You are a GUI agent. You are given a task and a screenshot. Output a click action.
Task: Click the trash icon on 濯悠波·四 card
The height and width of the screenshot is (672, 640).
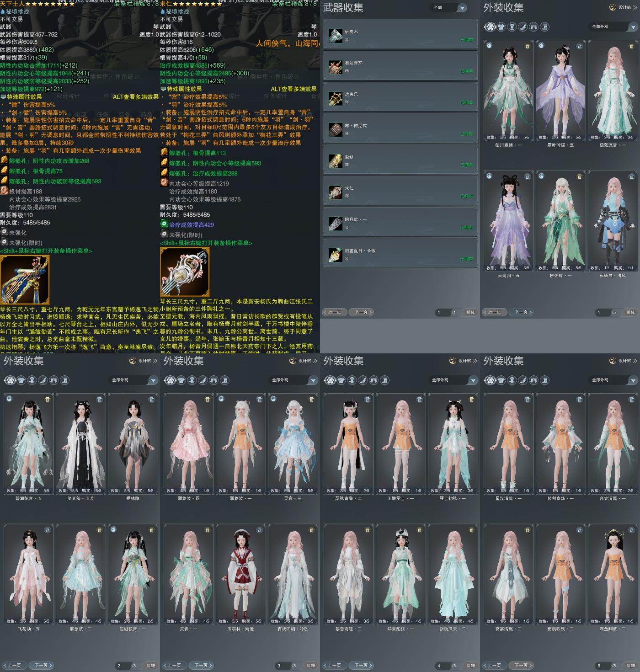[208, 400]
